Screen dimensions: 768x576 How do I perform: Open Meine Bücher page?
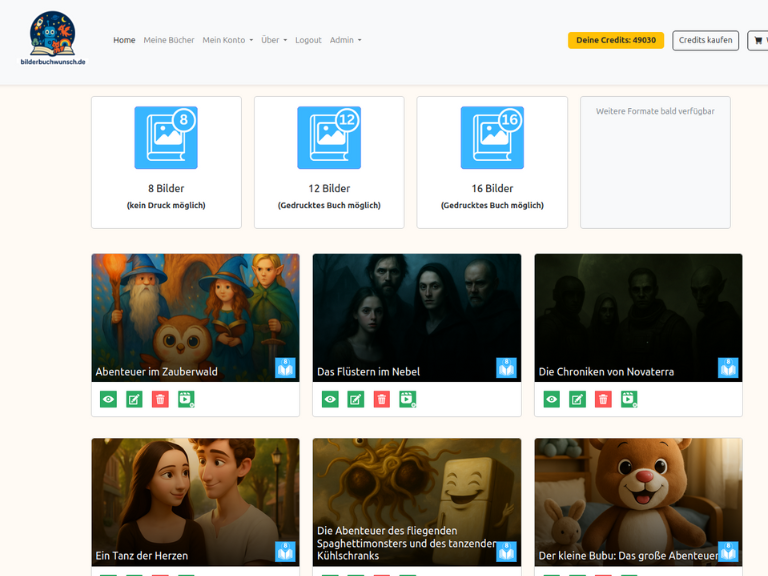coord(168,40)
